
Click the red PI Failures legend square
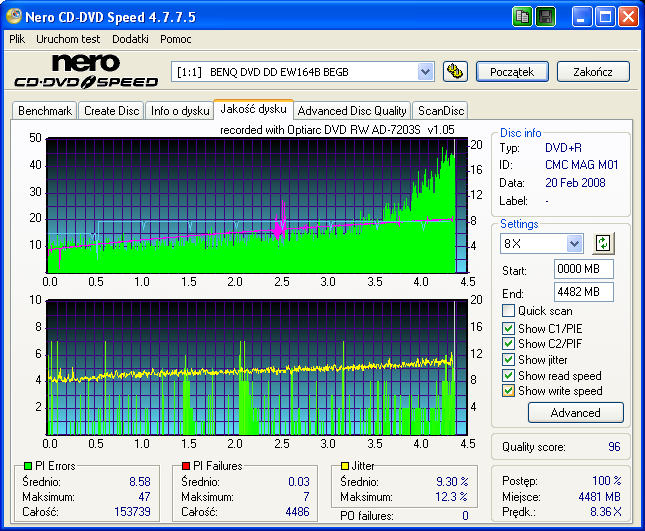click(186, 466)
